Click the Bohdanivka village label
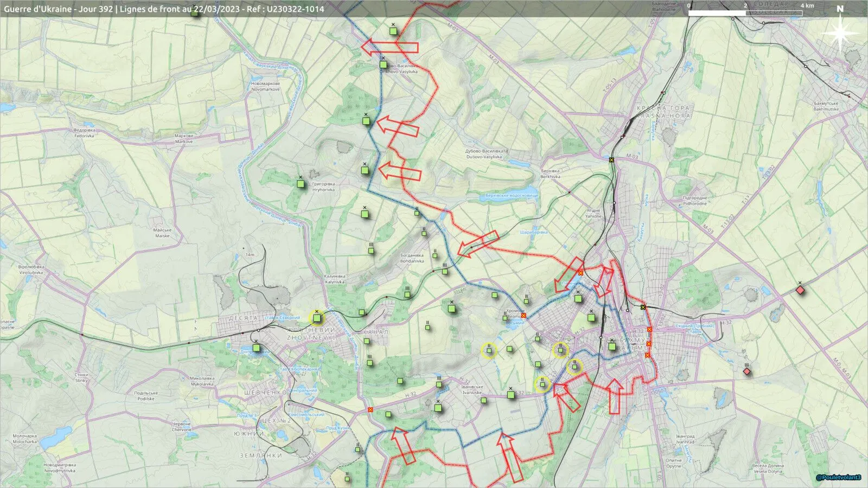Viewport: 868px width, 488px height. [x=412, y=258]
